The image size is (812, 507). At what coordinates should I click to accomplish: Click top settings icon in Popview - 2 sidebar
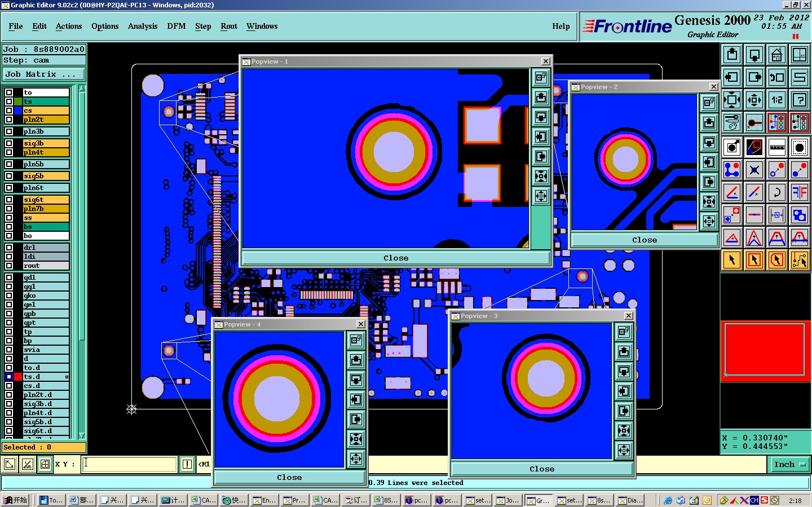click(709, 103)
